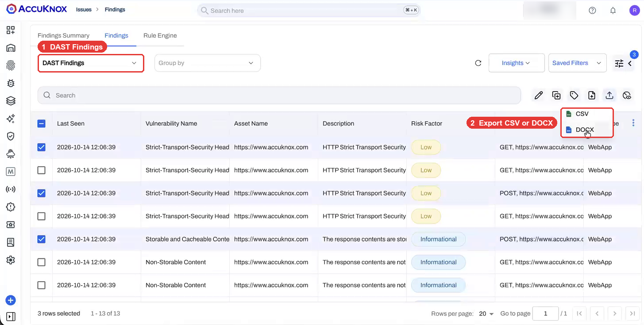Click the stacked layers icon in sidebar
Viewport: 644px width, 325px height.
[x=11, y=101]
